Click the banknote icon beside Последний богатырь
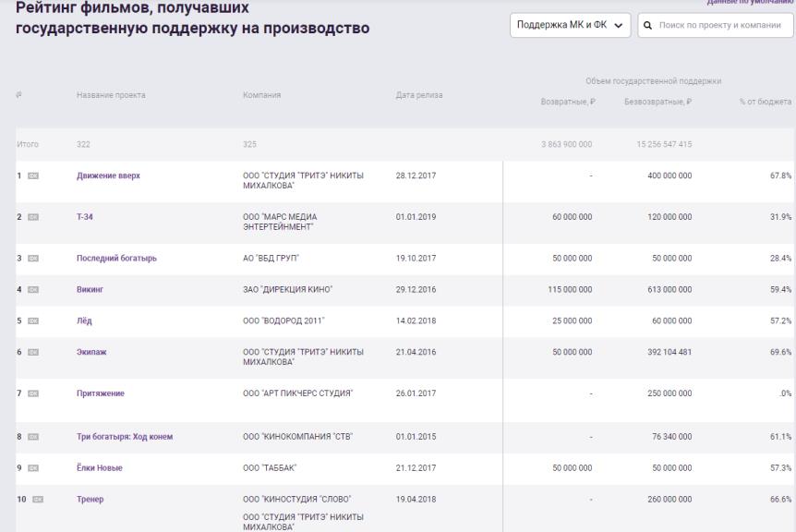Image resolution: width=796 pixels, height=532 pixels. 33,259
